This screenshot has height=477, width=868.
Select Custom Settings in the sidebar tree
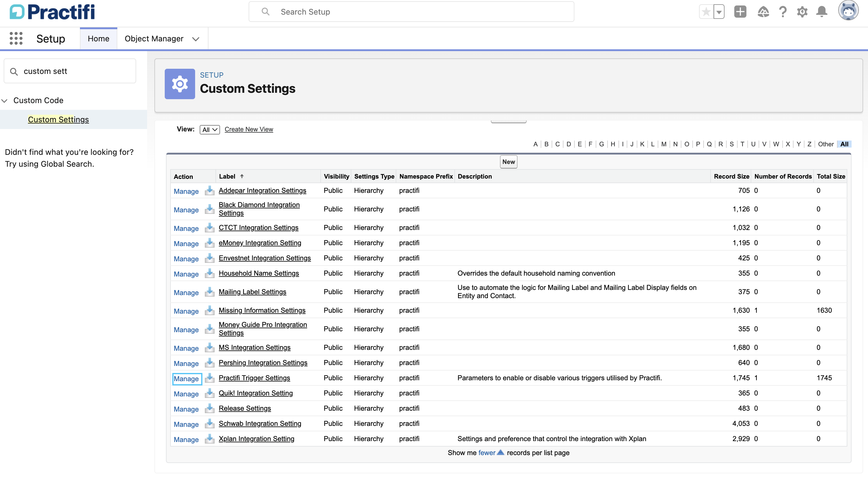(58, 120)
